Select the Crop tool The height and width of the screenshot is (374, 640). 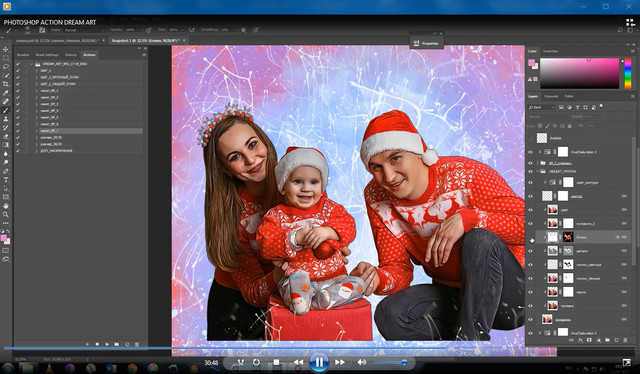coord(6,84)
